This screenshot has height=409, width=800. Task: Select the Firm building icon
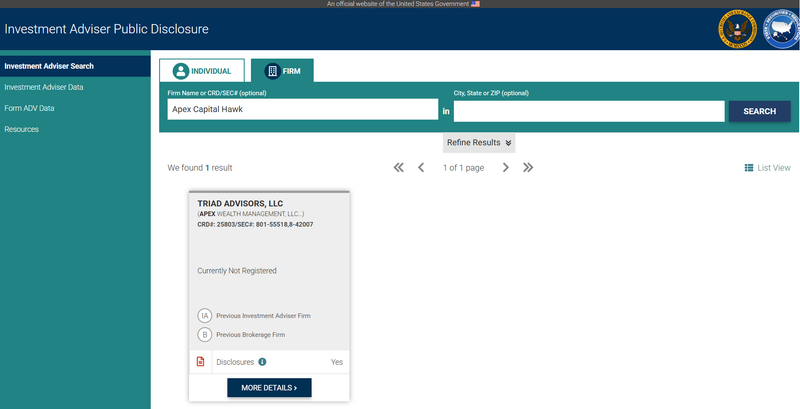(x=272, y=71)
